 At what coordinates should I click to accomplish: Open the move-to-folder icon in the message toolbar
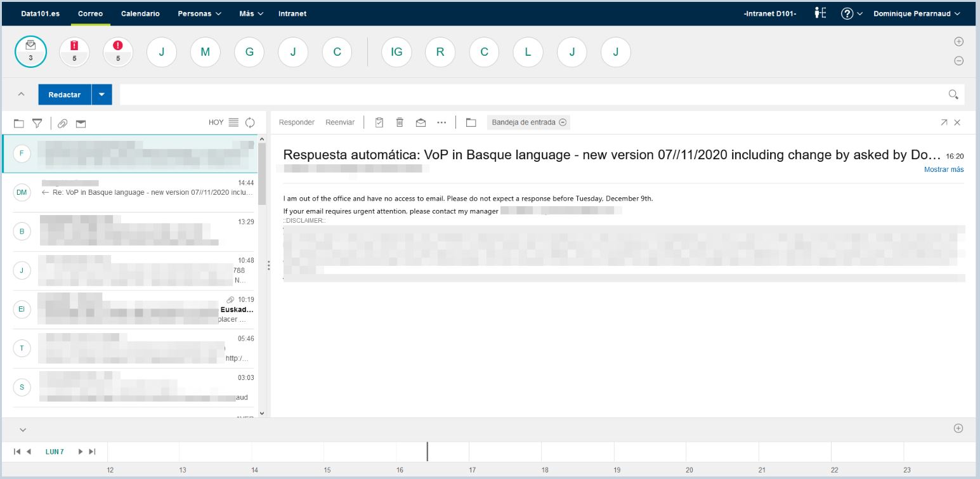[471, 122]
